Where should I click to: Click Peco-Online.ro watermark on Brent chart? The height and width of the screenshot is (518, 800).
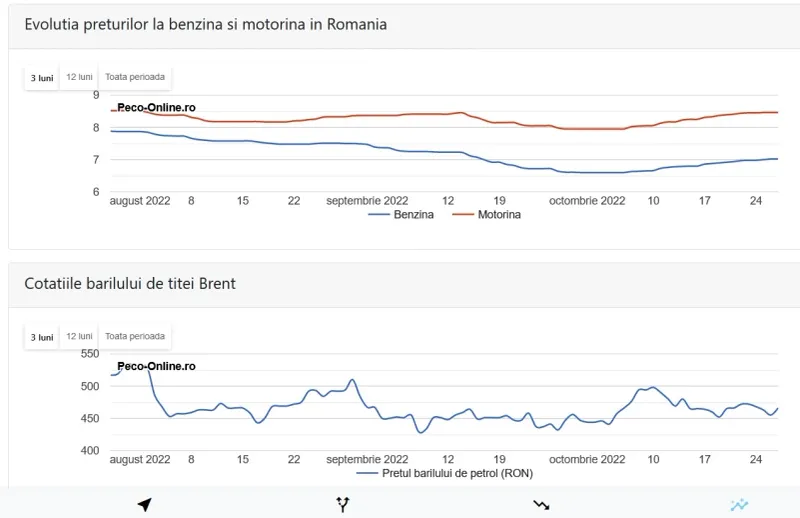(156, 366)
